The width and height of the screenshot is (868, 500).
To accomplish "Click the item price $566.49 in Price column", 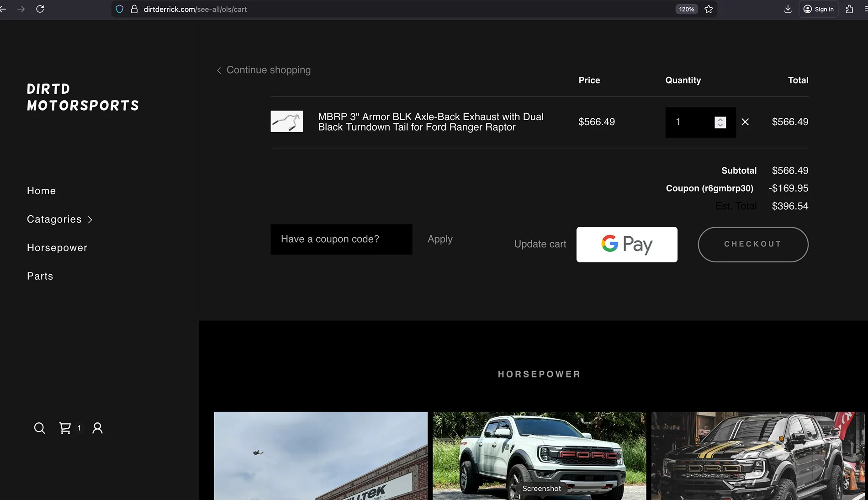I will point(597,122).
